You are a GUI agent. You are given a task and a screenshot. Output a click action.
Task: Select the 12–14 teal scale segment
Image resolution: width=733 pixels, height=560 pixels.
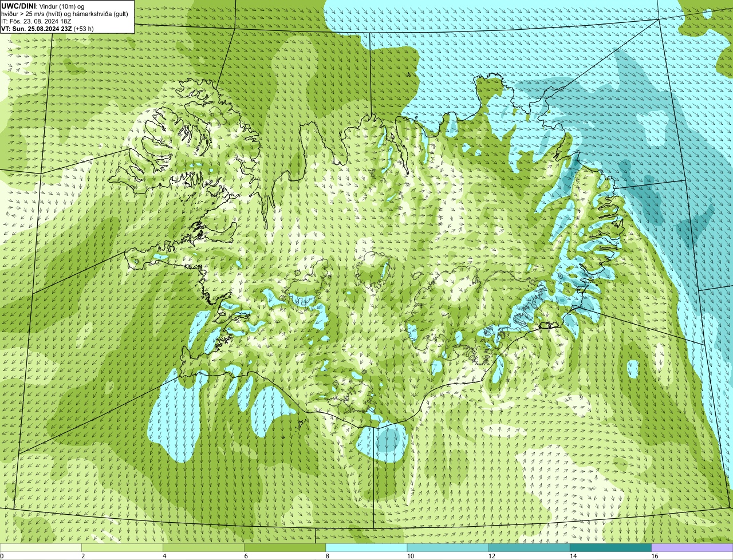529,548
